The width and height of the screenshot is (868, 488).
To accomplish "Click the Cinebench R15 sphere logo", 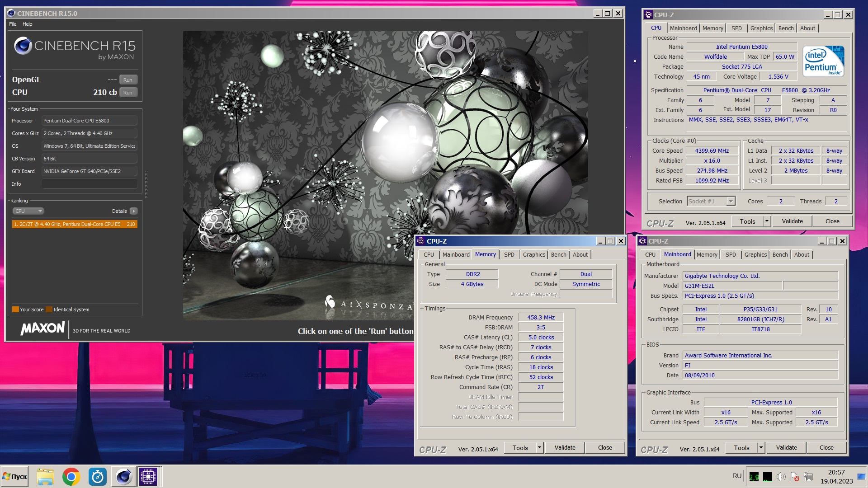I will tap(23, 46).
